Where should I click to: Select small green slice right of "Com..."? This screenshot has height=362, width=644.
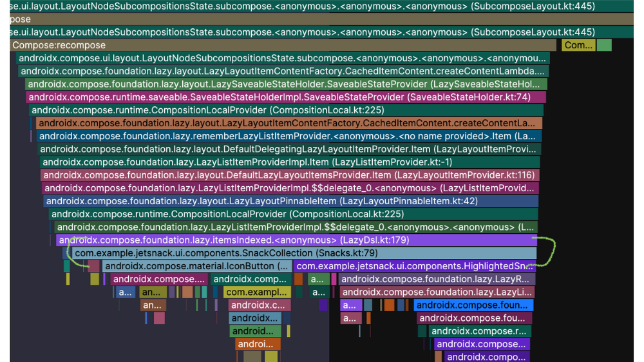pos(604,45)
